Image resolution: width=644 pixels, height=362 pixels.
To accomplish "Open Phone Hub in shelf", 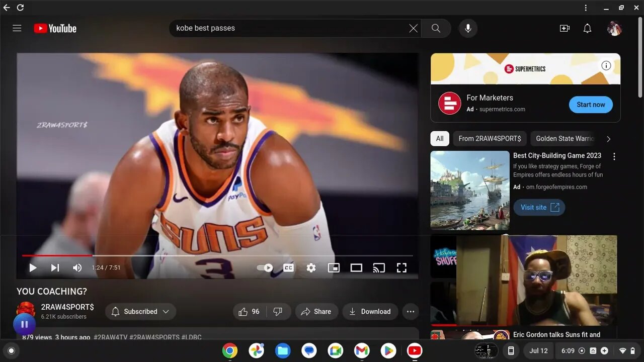I will (511, 350).
